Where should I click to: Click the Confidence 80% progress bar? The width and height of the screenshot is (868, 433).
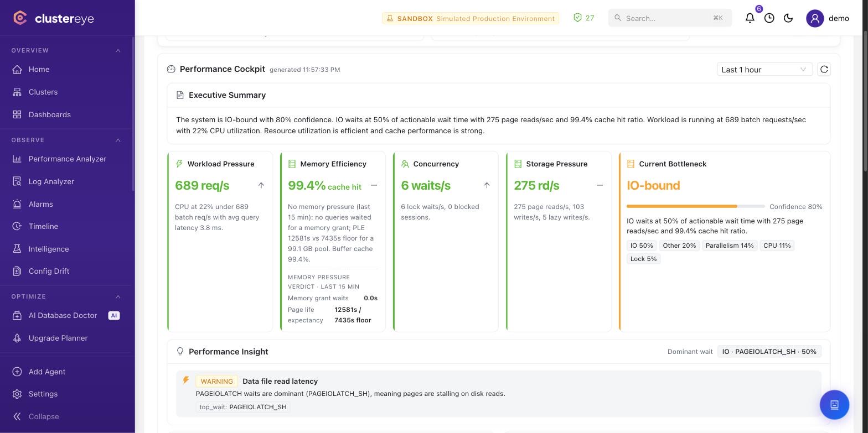(x=696, y=206)
